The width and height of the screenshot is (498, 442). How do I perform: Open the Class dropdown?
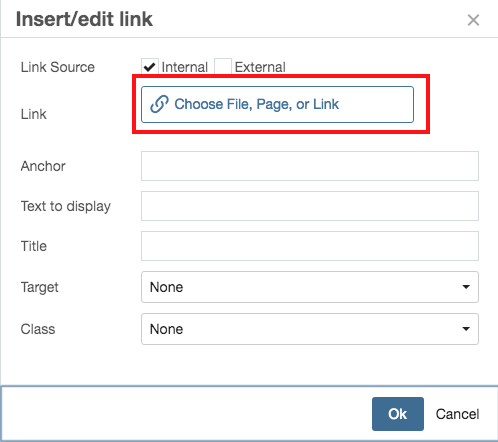[310, 329]
